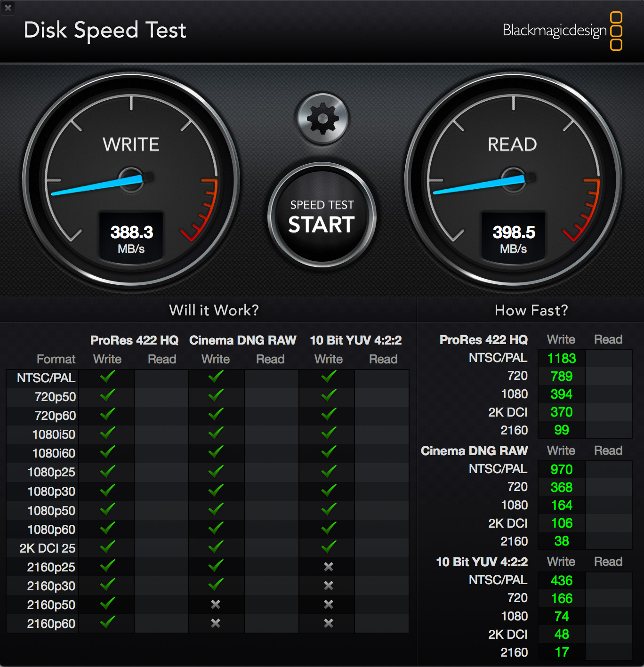Screen dimensions: 644x667
Task: Click the 398.5 MB/s read speed readout
Action: (514, 238)
